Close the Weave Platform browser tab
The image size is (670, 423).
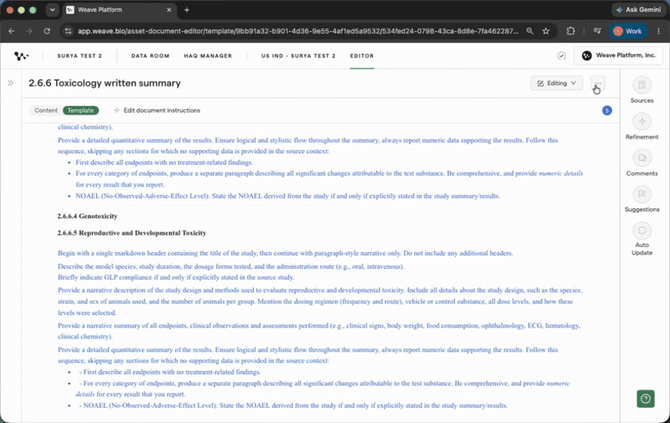coord(169,10)
